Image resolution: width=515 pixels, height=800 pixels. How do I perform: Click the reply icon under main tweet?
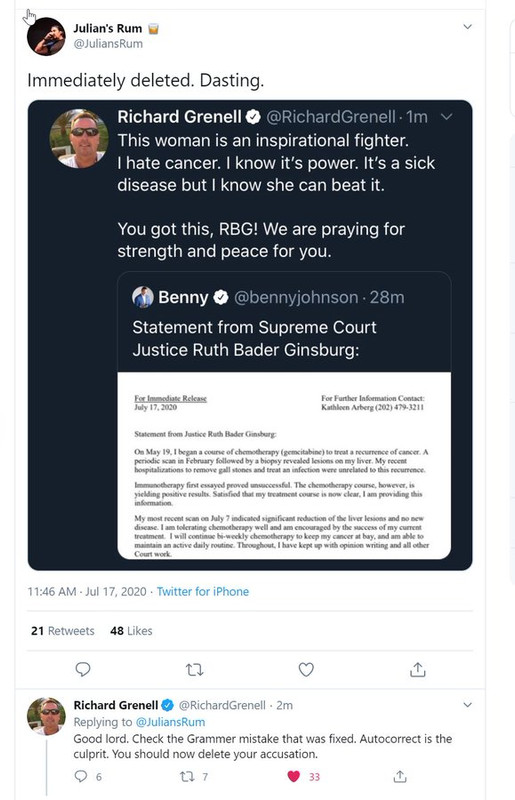83,669
